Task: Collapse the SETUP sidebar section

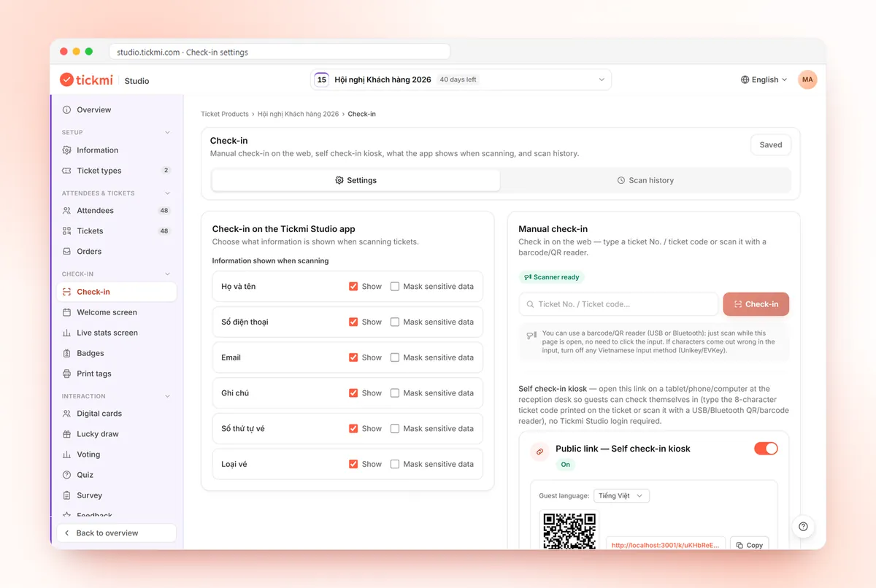Action: pyautogui.click(x=167, y=133)
